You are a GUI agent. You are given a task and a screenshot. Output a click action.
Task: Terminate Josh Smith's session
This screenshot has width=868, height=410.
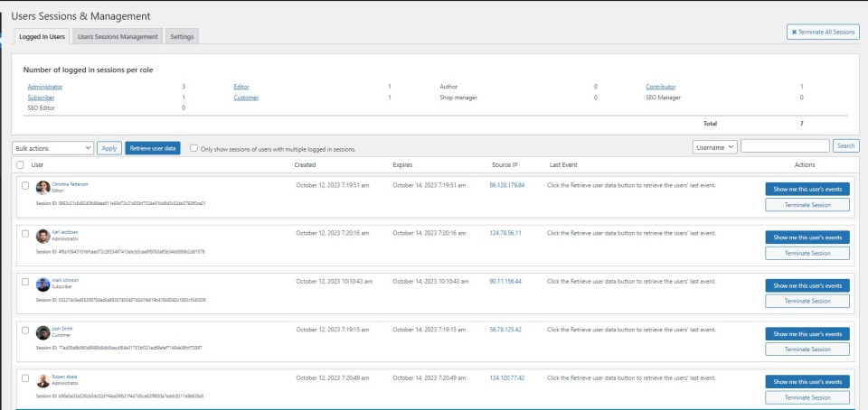807,349
